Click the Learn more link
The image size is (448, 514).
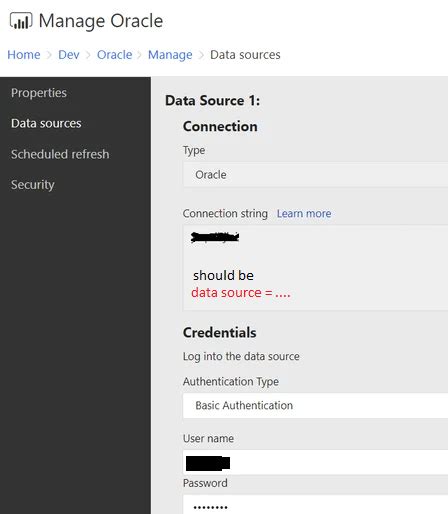pyautogui.click(x=304, y=213)
